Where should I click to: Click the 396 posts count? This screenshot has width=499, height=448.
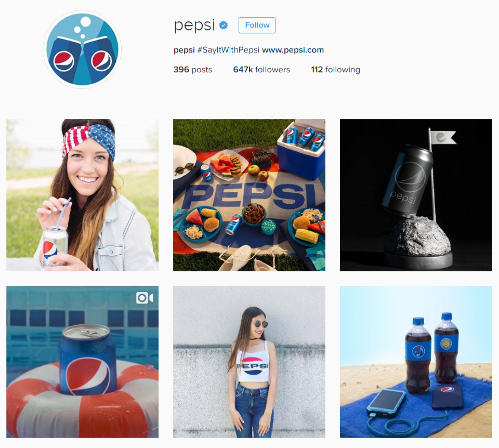tap(193, 69)
